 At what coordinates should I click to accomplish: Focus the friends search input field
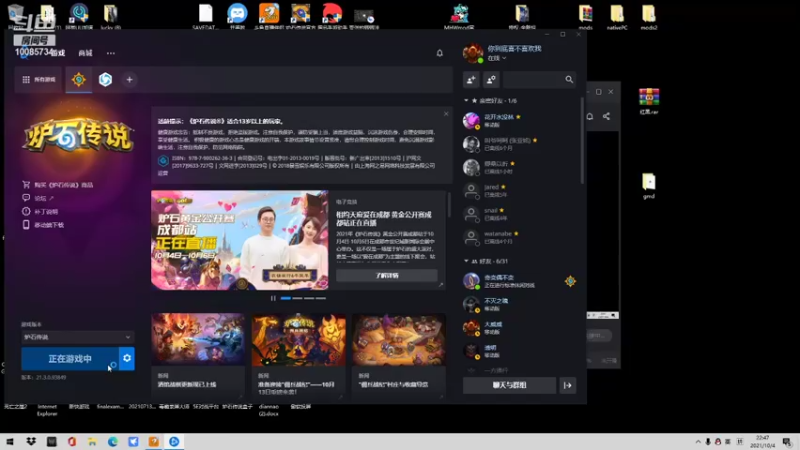point(539,80)
